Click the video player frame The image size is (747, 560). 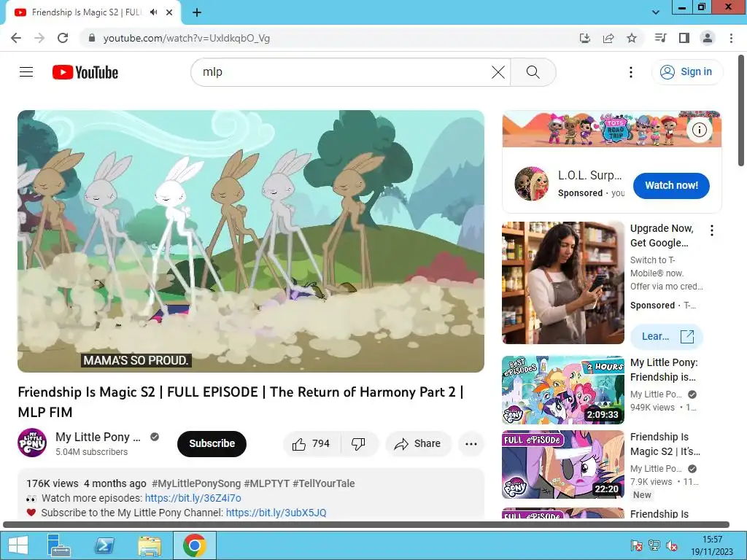tap(251, 241)
